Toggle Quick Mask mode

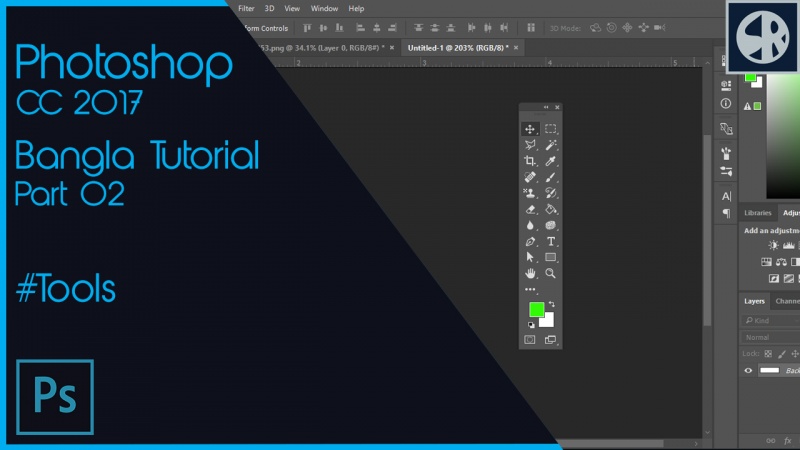(530, 340)
